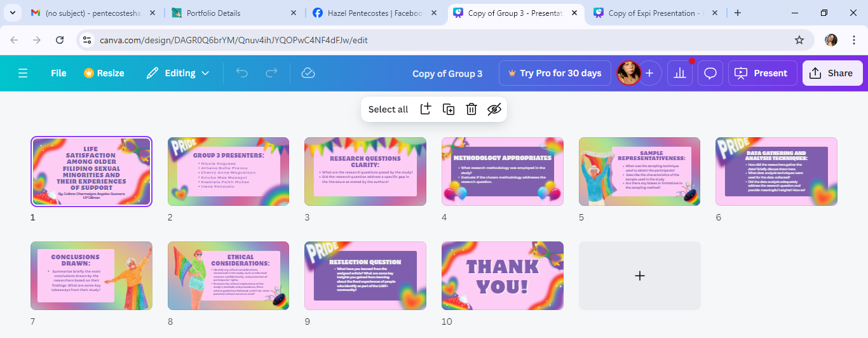Select slide 10 Thank You thumbnail
The width and height of the screenshot is (868, 338).
(503, 276)
